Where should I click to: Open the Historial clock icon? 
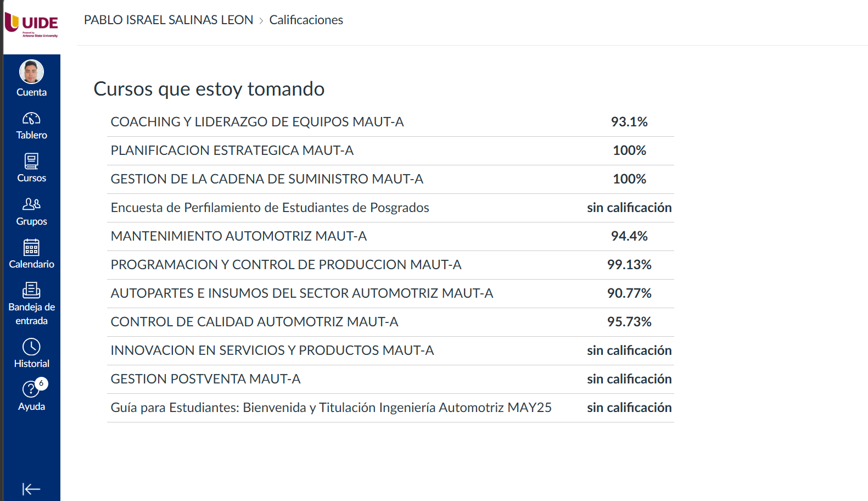tap(31, 347)
